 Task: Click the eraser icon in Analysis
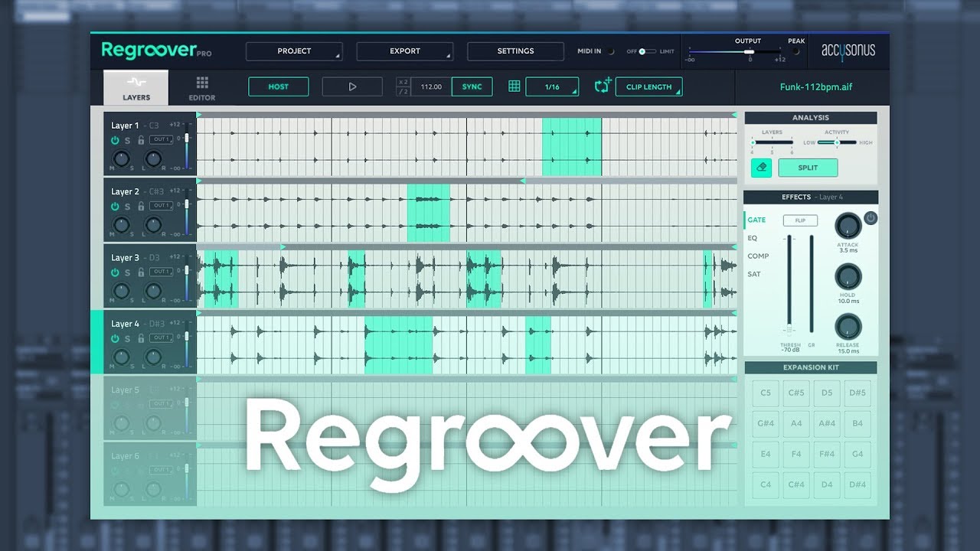point(761,168)
